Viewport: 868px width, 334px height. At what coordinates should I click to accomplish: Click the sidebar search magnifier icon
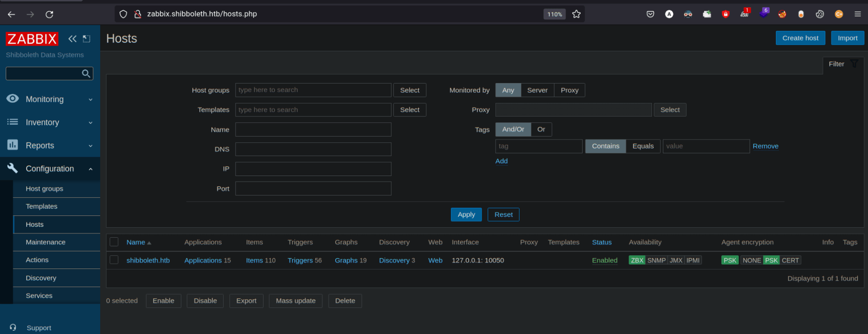[86, 74]
